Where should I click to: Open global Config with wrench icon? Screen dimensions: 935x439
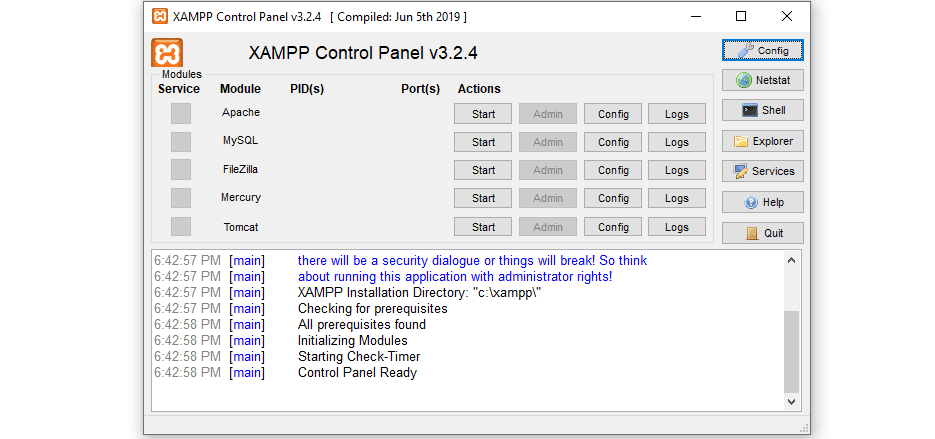point(762,50)
